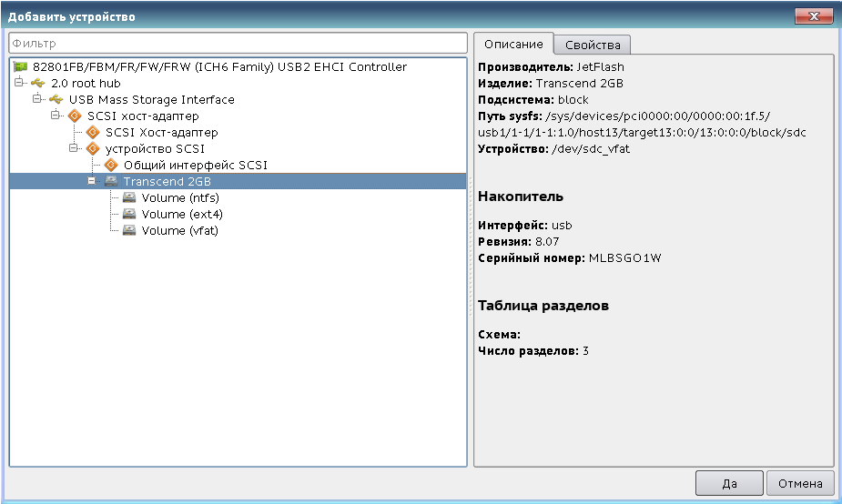Screen dimensions: 842x504
Task: Click the Ревизия: 8.07 line
Action: pyautogui.click(x=519, y=241)
